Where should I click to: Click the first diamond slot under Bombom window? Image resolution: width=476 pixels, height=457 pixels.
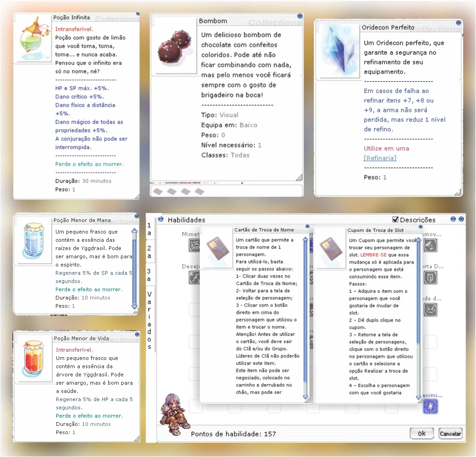(158, 191)
